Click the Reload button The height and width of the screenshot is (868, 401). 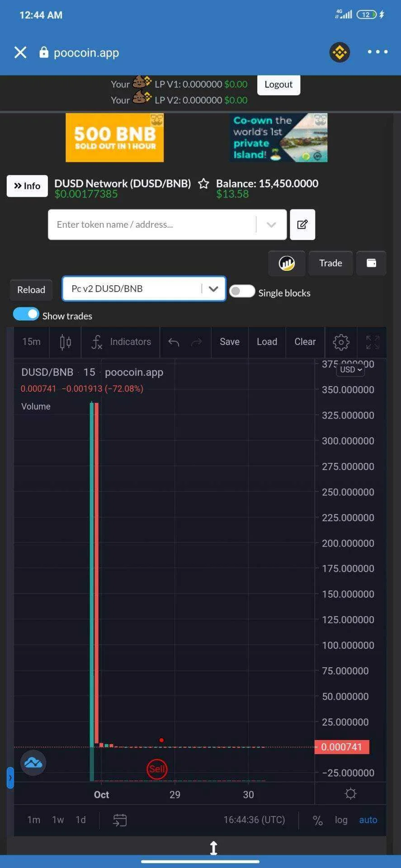click(31, 289)
